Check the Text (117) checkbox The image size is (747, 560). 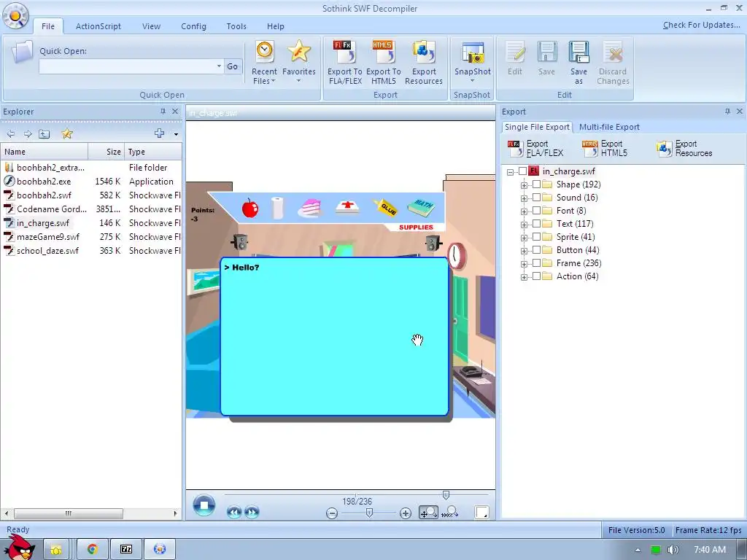[x=536, y=223]
